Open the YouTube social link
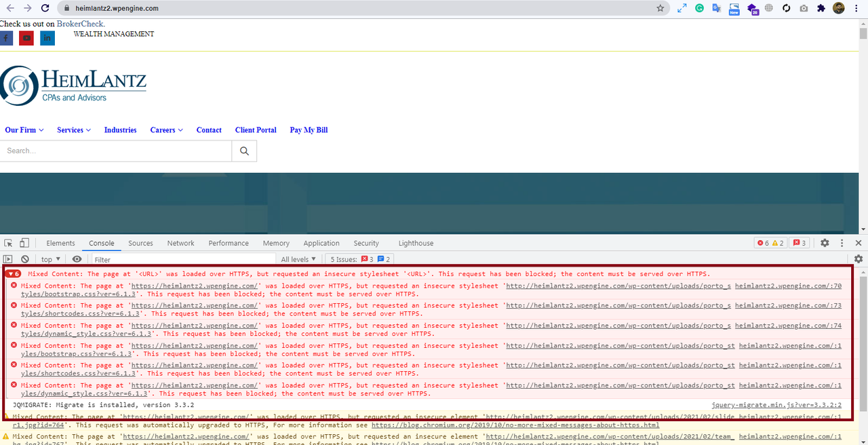This screenshot has width=868, height=445. (x=26, y=38)
